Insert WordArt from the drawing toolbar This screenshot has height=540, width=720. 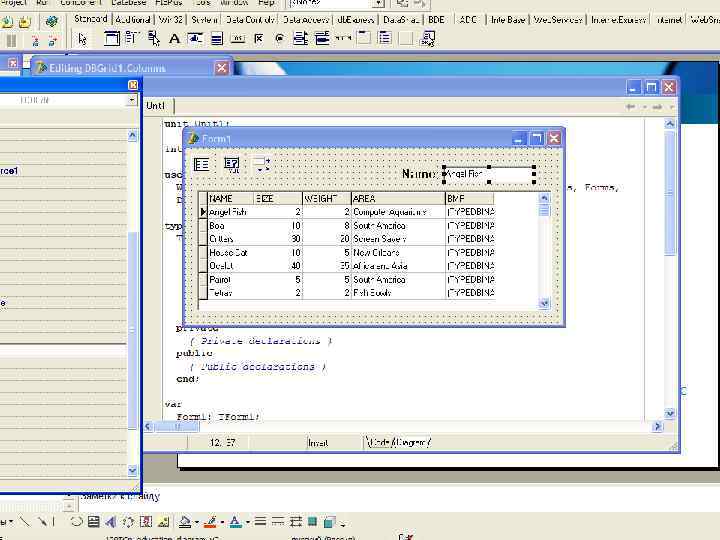(x=111, y=522)
